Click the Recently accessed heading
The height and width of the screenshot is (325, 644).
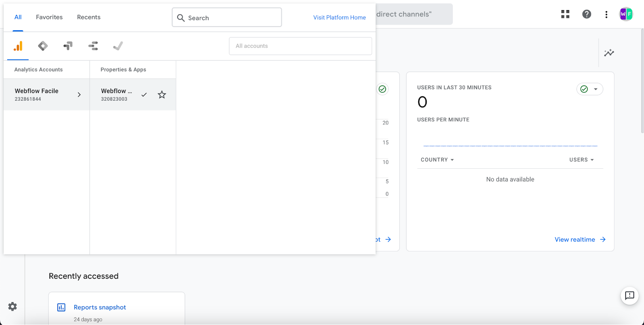click(84, 276)
